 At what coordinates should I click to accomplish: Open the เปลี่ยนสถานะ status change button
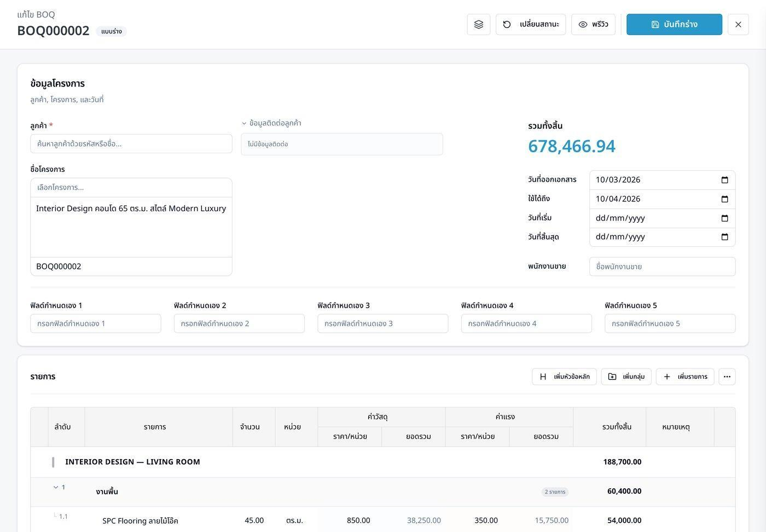[x=531, y=25]
